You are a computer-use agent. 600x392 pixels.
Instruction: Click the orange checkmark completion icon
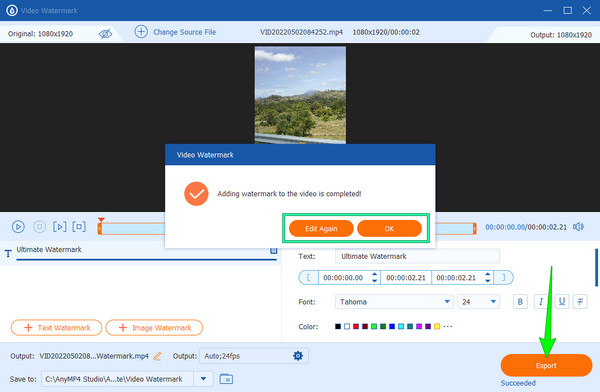pyautogui.click(x=196, y=194)
